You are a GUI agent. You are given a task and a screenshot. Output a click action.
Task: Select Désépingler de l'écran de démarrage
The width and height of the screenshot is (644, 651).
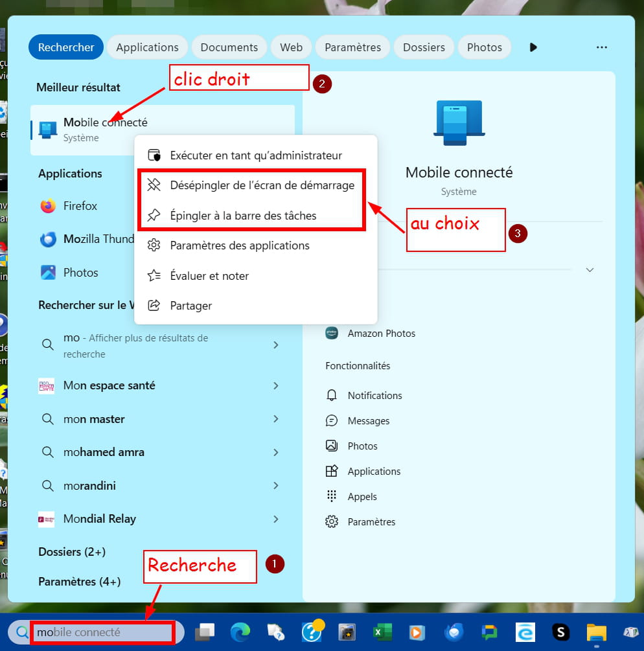tap(262, 185)
